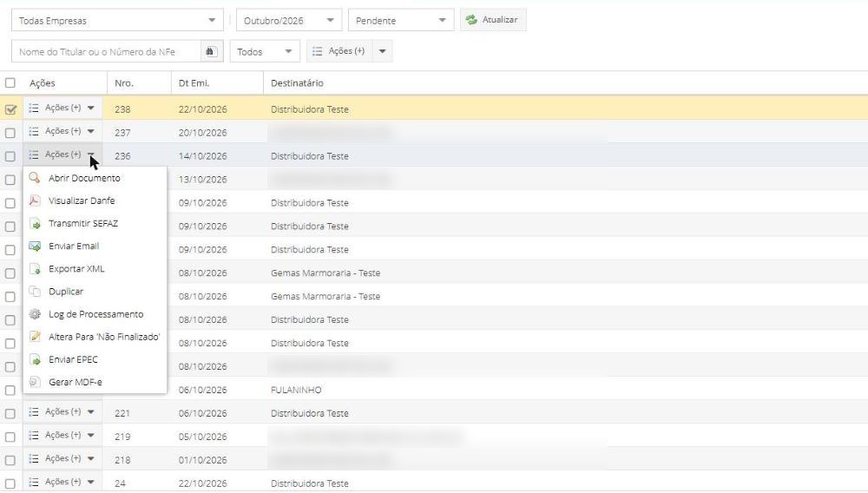The height and width of the screenshot is (493, 868).
Task: Check the checkbox for invoice 219
Action: (10, 437)
